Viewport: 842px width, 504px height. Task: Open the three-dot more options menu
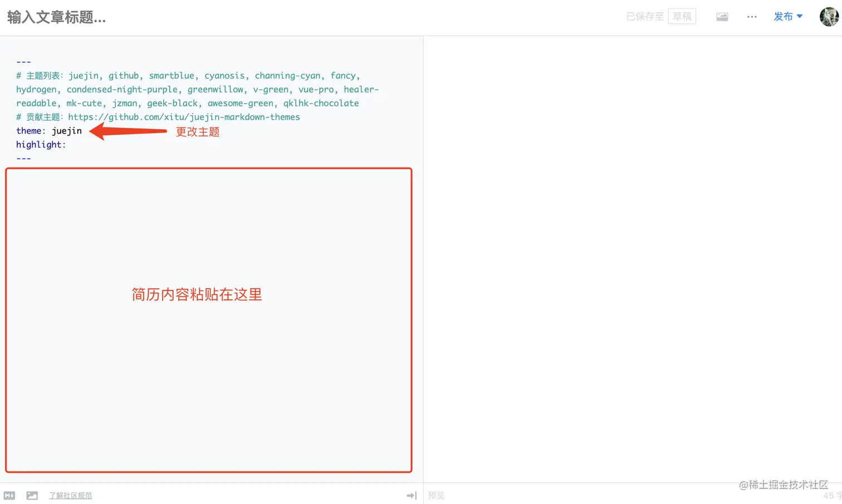[x=752, y=17]
